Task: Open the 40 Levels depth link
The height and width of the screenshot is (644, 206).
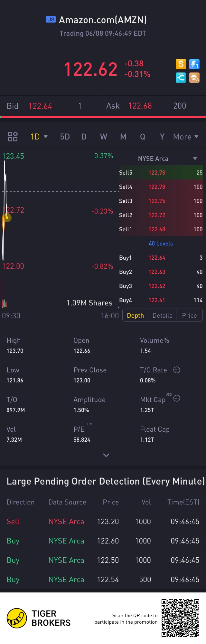Action: (161, 244)
